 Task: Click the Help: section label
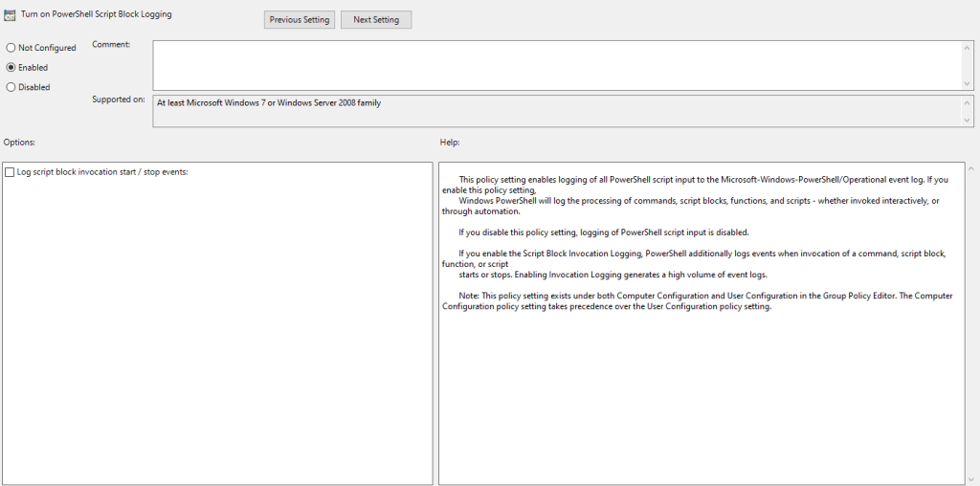(x=449, y=143)
